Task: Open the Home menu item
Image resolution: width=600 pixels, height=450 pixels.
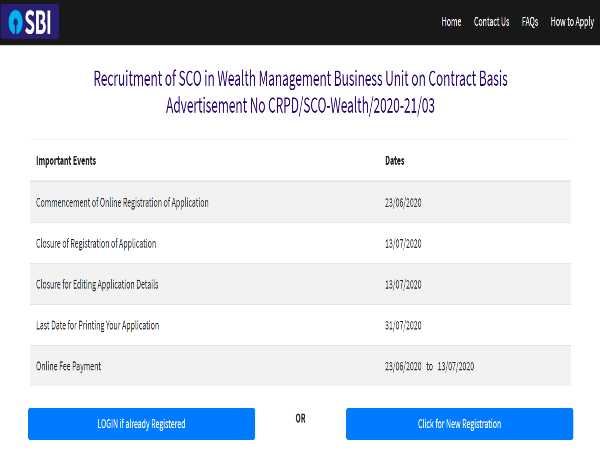Action: coord(451,22)
